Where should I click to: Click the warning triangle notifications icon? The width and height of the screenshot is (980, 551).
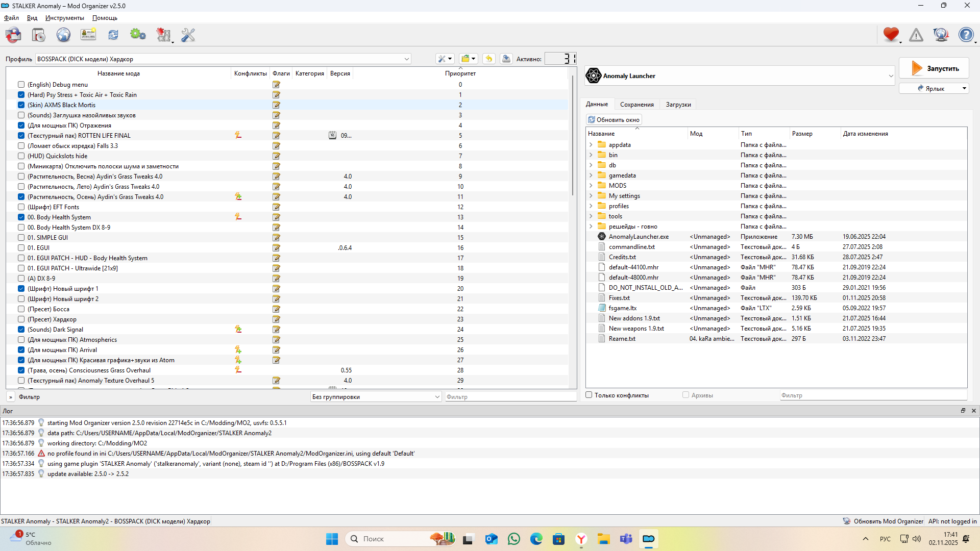(x=916, y=35)
